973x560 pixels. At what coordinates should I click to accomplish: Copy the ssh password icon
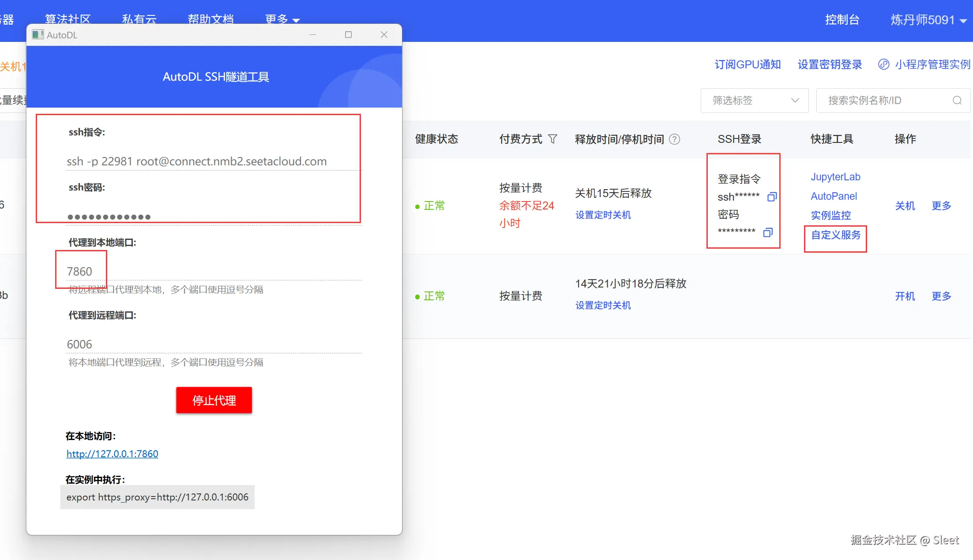pyautogui.click(x=768, y=232)
